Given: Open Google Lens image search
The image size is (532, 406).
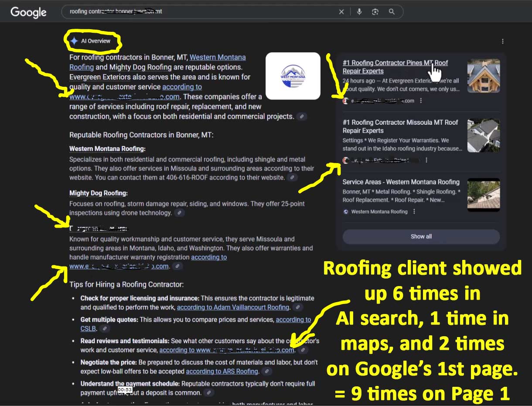Looking at the screenshot, I should (375, 12).
